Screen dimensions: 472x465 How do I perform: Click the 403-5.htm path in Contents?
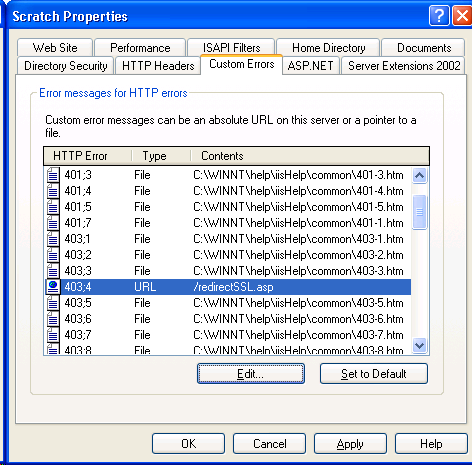298,303
